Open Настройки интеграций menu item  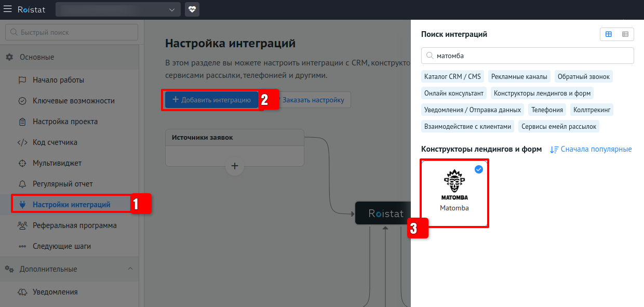click(x=71, y=205)
